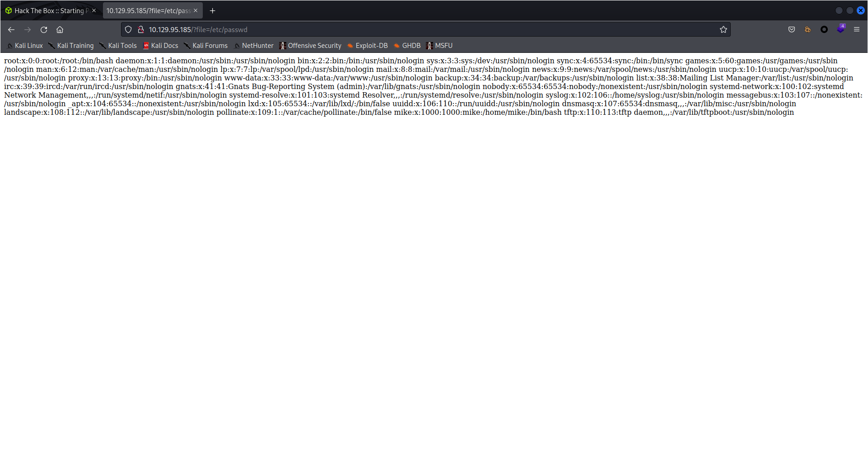
Task: Open tracking protection shield info
Action: pyautogui.click(x=128, y=30)
